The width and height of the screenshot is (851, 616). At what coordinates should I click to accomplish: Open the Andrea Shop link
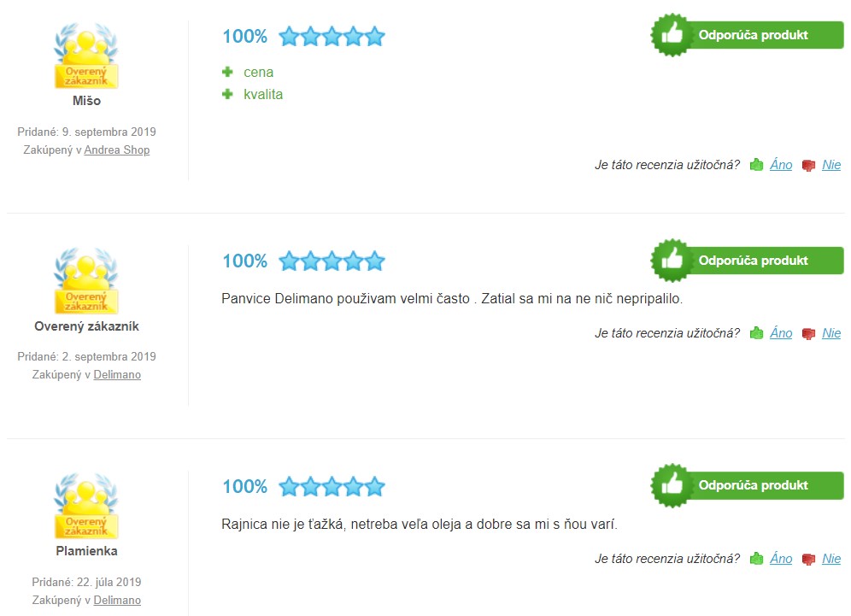pyautogui.click(x=117, y=150)
